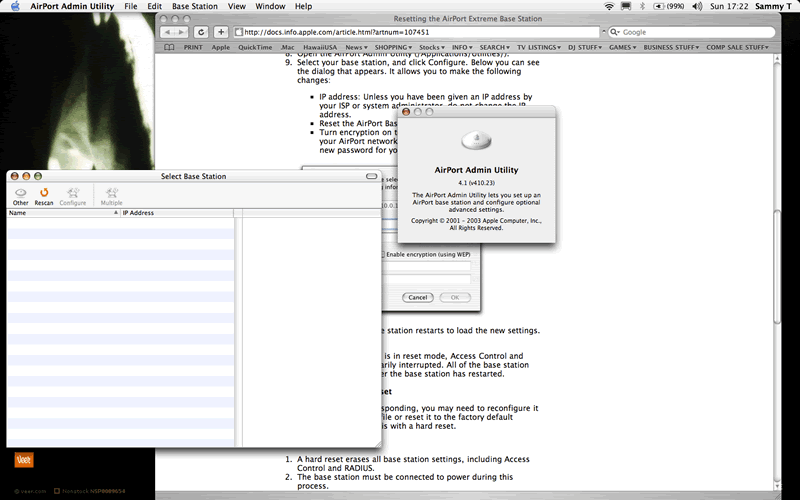Viewport: 800px width, 500px height.
Task: Click the Configure toolbar icon
Action: click(x=72, y=196)
